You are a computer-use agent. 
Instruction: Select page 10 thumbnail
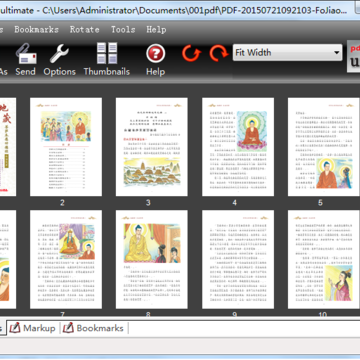(324, 259)
